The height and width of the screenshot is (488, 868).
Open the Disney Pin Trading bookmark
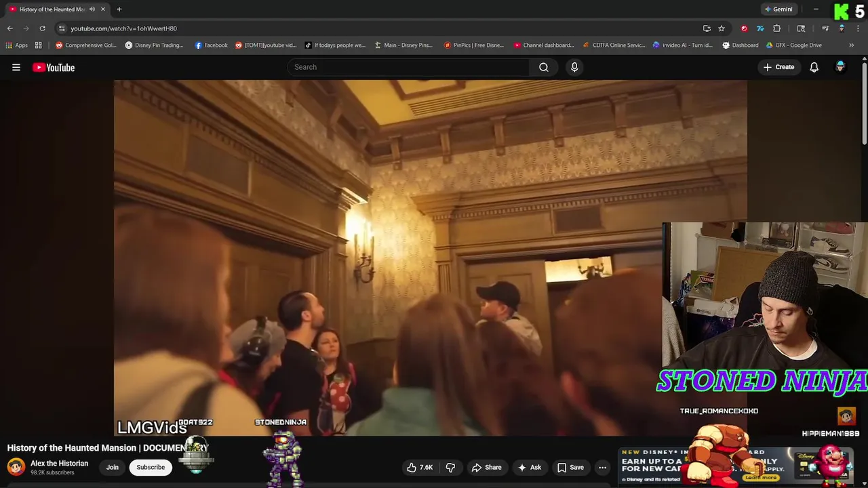tap(154, 45)
